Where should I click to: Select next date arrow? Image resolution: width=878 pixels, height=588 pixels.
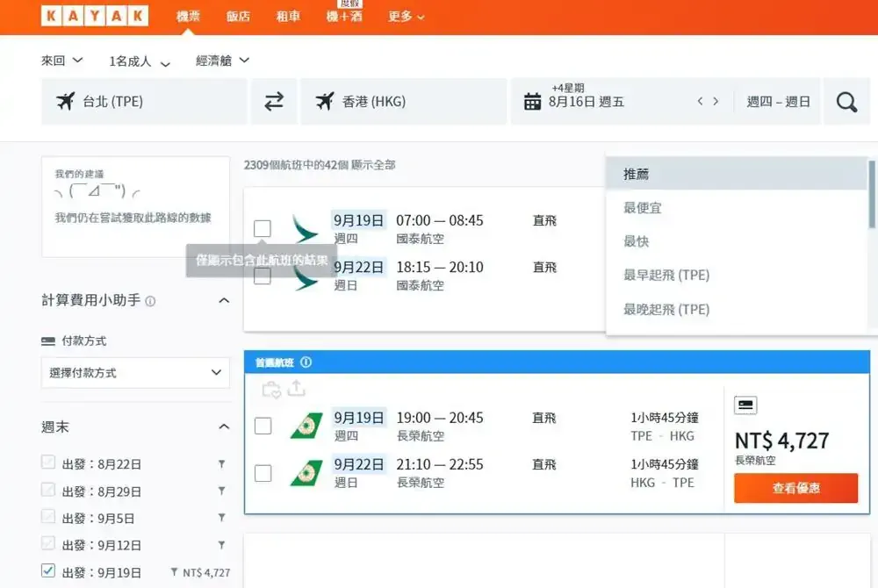(x=716, y=101)
